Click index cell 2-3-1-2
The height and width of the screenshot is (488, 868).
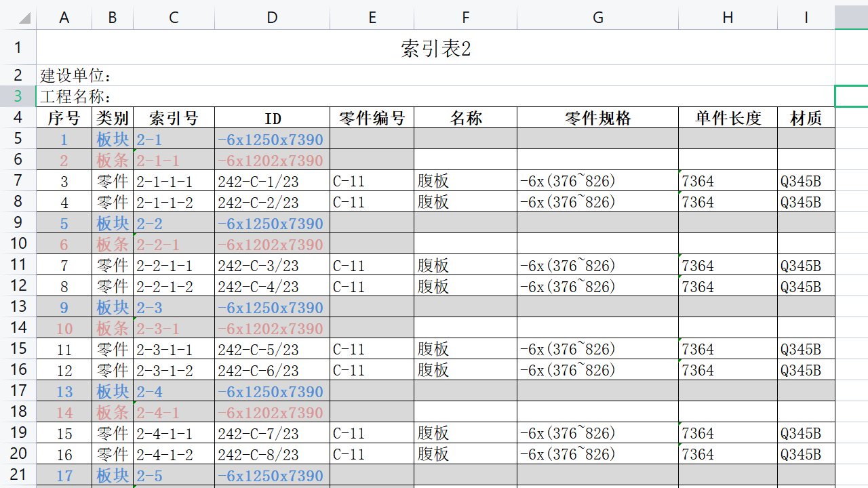[x=174, y=370]
